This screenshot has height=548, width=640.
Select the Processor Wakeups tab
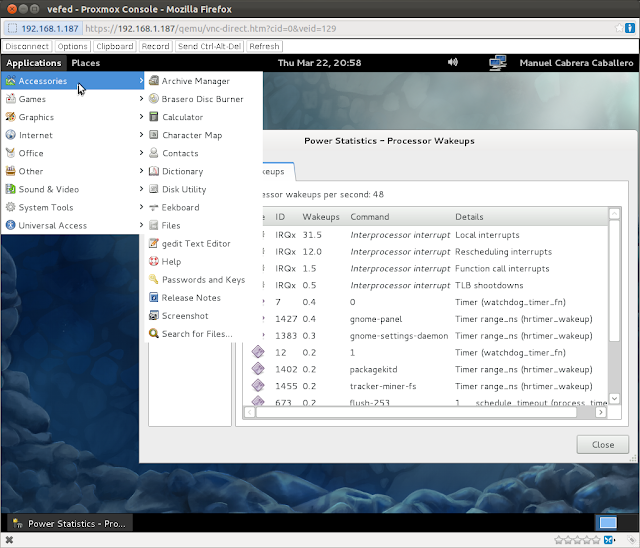[278, 171]
